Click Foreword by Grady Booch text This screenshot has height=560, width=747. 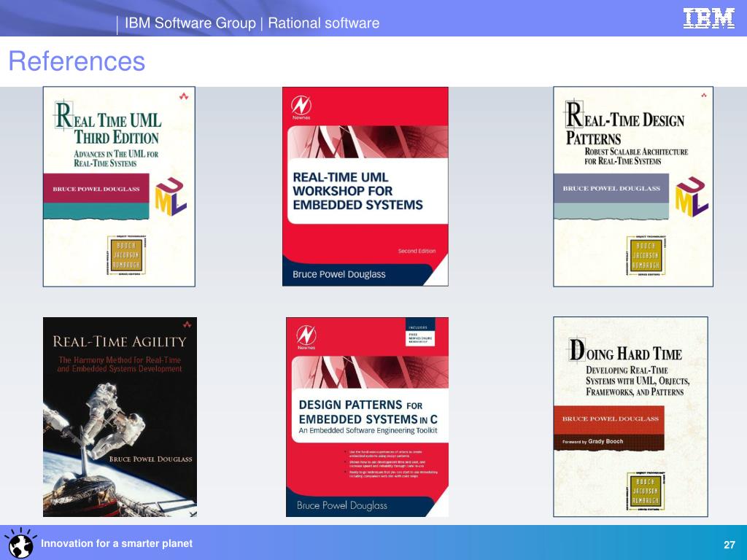coord(592,441)
